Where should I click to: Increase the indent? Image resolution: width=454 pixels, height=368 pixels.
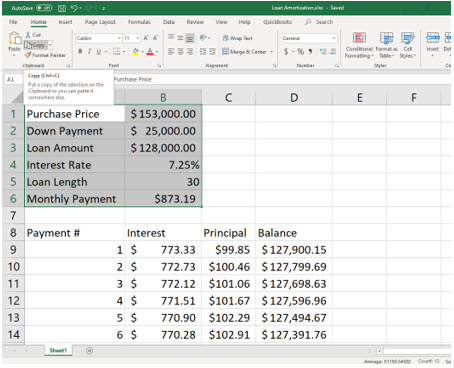212,51
